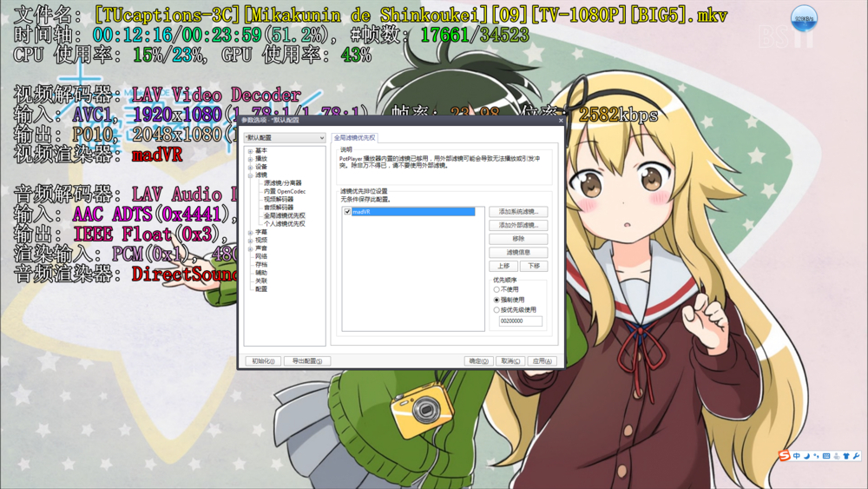Toggle the madVR filter checkbox
Image resolution: width=868 pixels, height=489 pixels.
(347, 212)
